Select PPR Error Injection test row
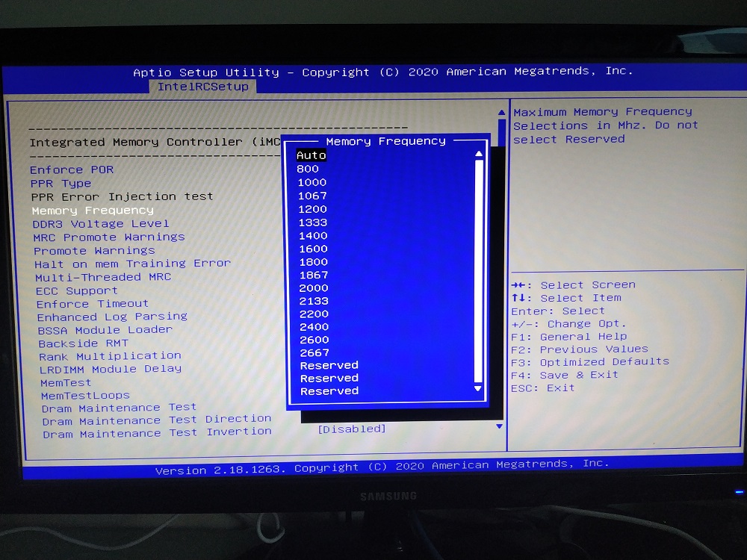 point(122,196)
